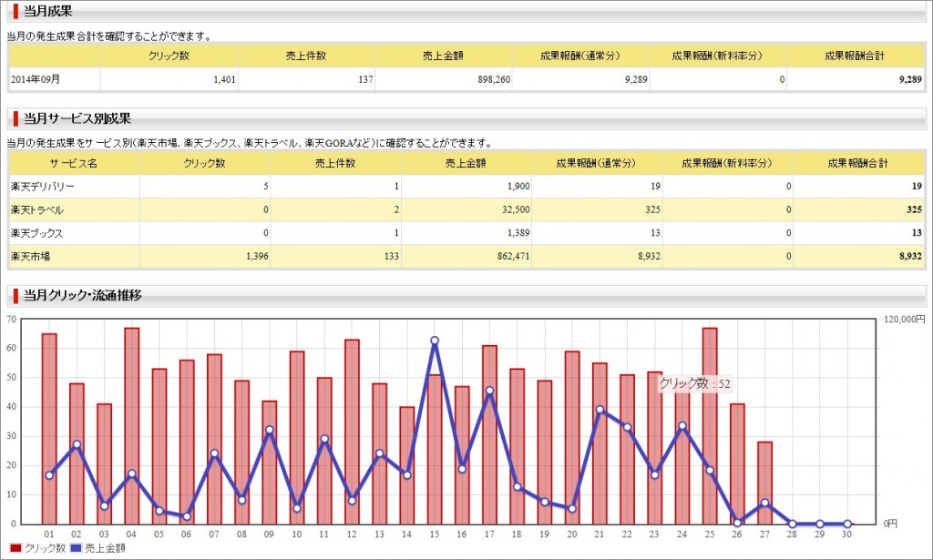Select the 当月サービス別成果 section heading
The width and height of the screenshot is (933, 560).
[77, 118]
